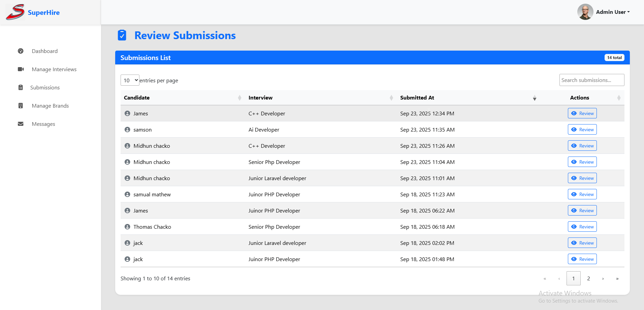This screenshot has height=310, width=644.
Task: Review samual mathew's Juinor PHP Developer submission
Action: coord(582,194)
